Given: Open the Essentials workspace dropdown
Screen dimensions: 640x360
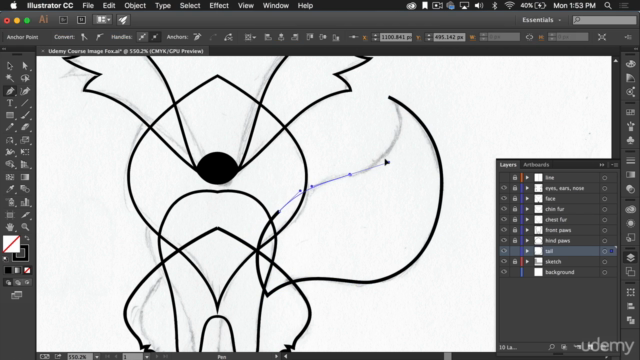Looking at the screenshot, I should [541, 20].
